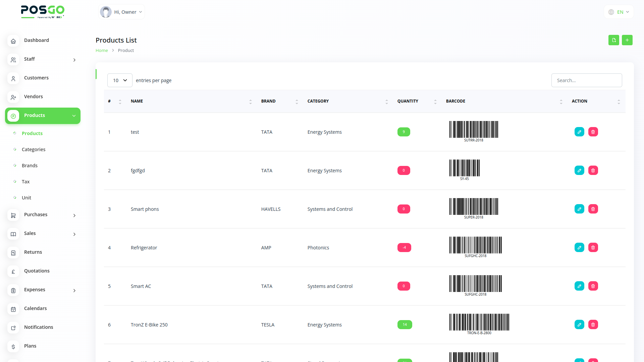
Task: Click the Returns sidebar icon
Action: 13,253
